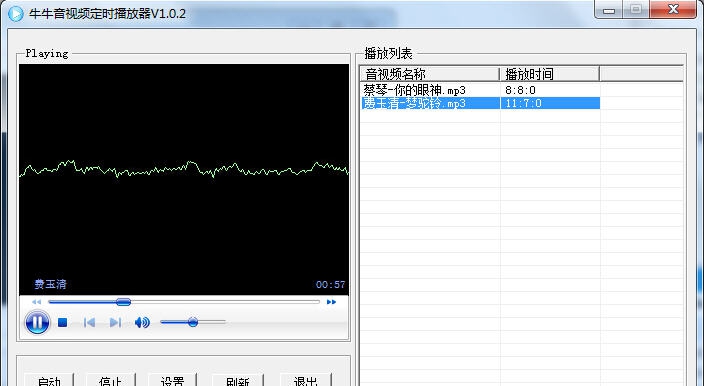Image resolution: width=704 pixels, height=386 pixels.
Task: Close the player window
Action: pyautogui.click(x=673, y=9)
